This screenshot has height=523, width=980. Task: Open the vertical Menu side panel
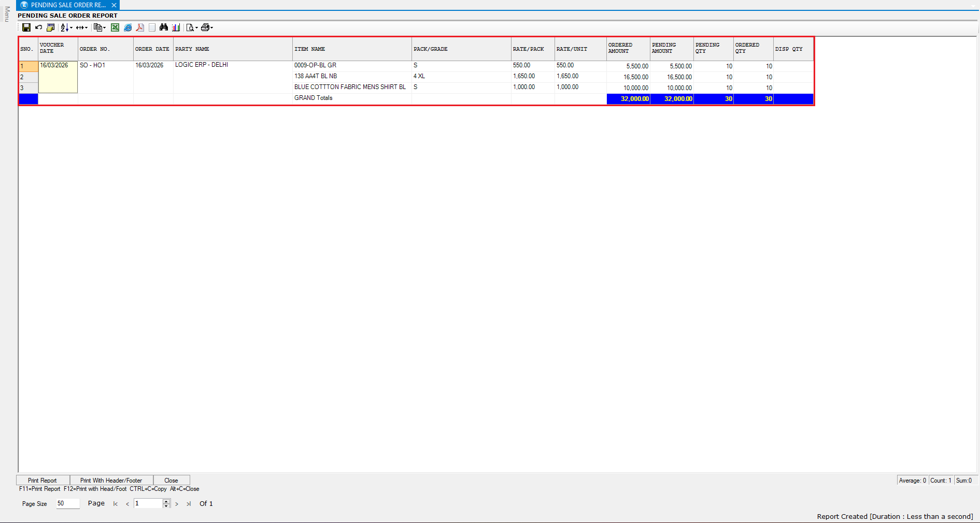coord(7,14)
